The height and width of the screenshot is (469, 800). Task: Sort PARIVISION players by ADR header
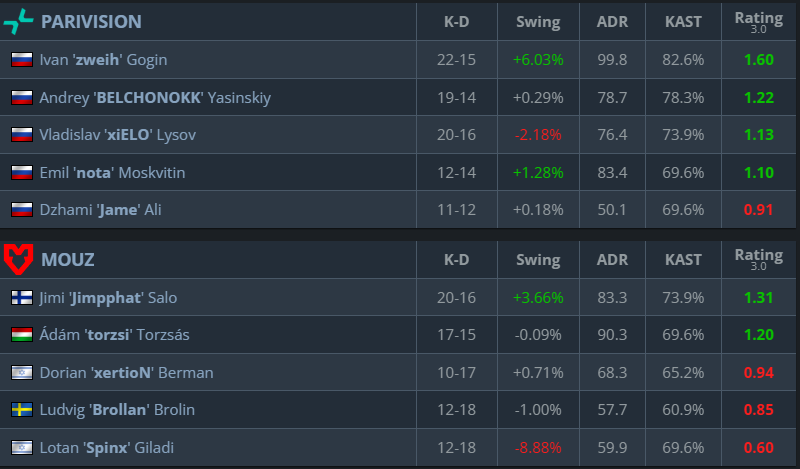[x=610, y=22]
